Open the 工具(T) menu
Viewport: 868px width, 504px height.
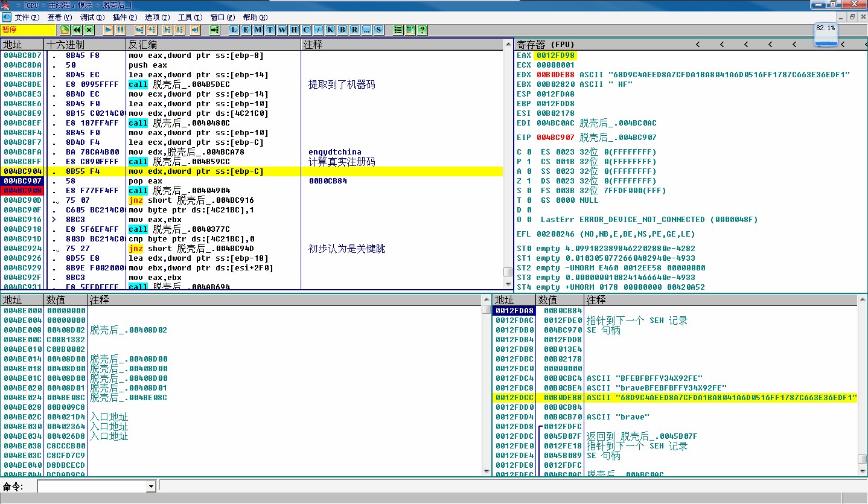tap(190, 18)
